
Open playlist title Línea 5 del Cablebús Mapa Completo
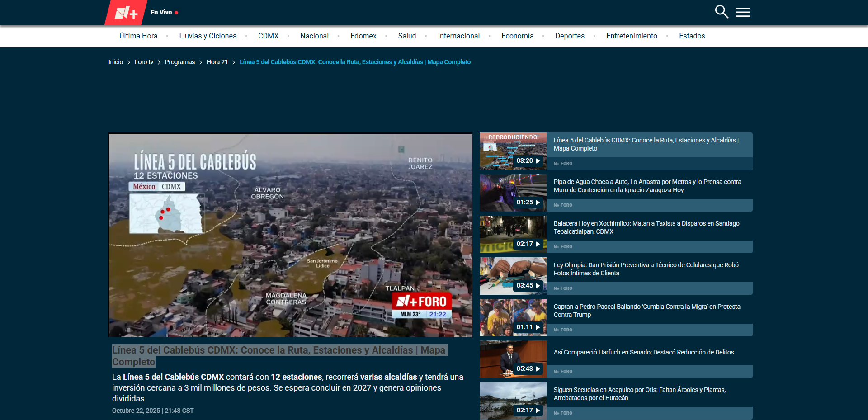coord(646,144)
